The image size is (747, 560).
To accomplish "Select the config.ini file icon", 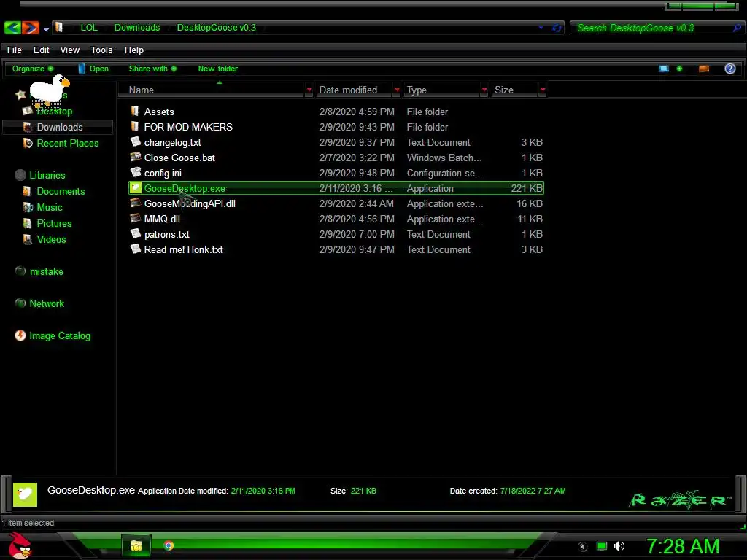I will [135, 172].
